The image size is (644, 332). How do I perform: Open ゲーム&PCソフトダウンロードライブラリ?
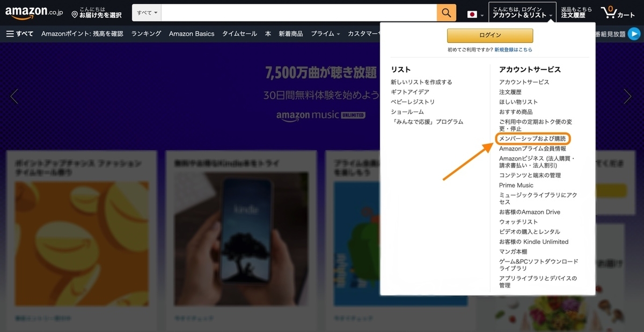pyautogui.click(x=539, y=265)
